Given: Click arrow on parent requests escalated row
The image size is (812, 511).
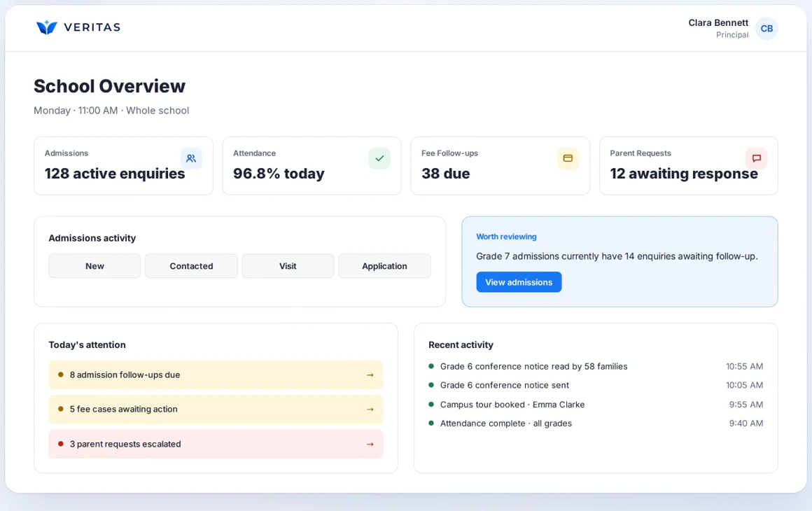Looking at the screenshot, I should [370, 444].
